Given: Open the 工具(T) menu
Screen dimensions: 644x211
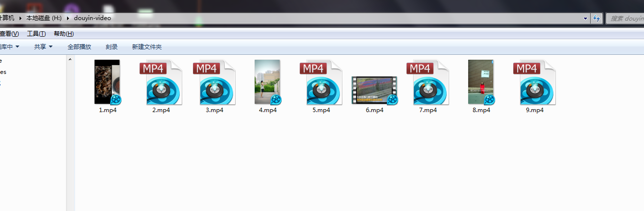Looking at the screenshot, I should click(x=36, y=34).
